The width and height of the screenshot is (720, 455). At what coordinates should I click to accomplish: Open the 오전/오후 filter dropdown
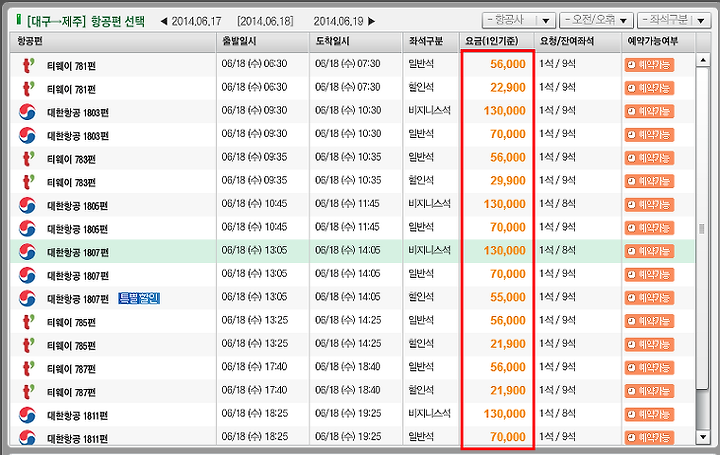(x=596, y=20)
